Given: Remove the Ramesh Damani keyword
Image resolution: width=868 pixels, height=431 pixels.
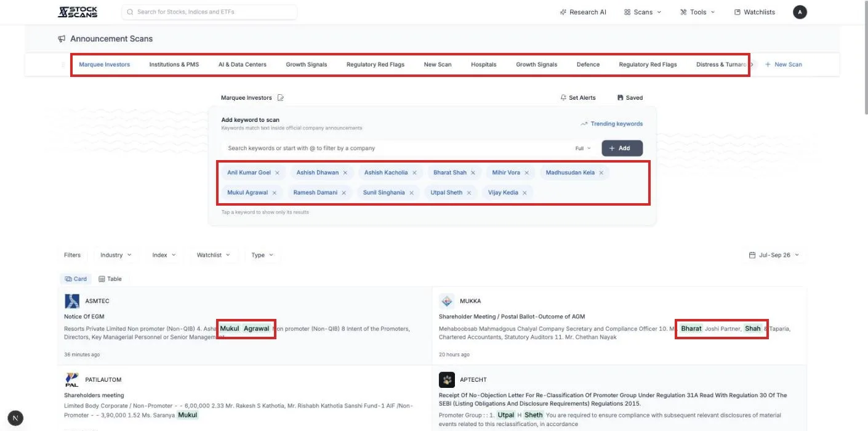Looking at the screenshot, I should coord(344,193).
